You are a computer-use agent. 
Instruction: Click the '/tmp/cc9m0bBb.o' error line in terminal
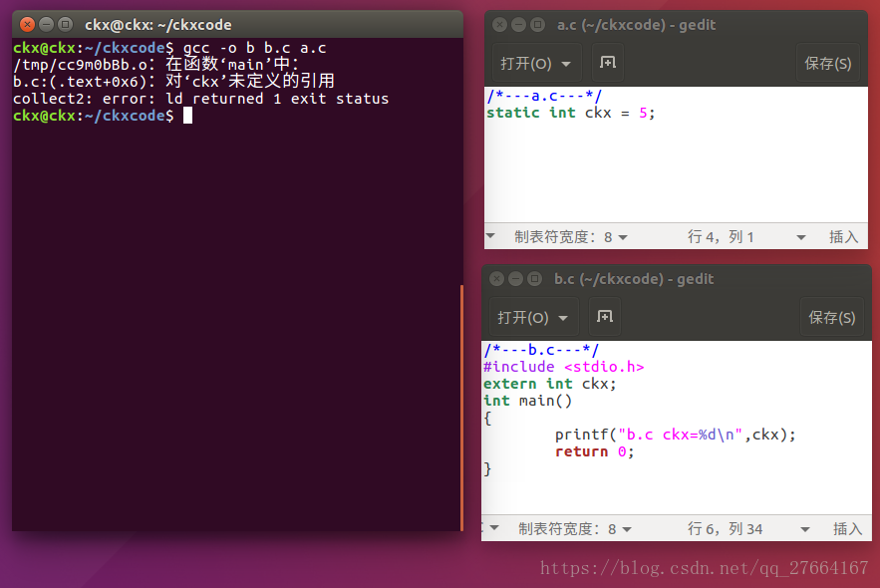click(156, 65)
